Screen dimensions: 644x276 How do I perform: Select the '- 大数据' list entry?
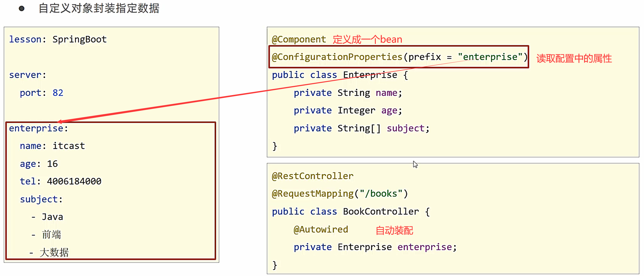pos(49,253)
